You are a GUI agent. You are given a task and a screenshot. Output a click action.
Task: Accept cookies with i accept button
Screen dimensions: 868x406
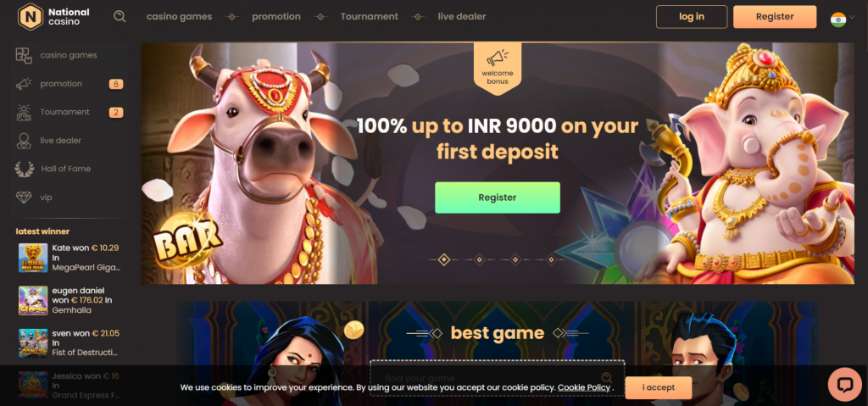click(x=658, y=387)
